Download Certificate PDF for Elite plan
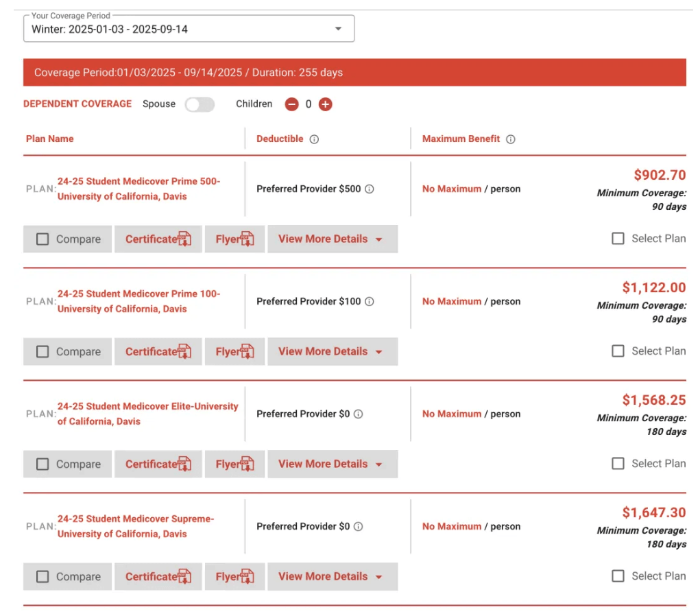 click(158, 464)
